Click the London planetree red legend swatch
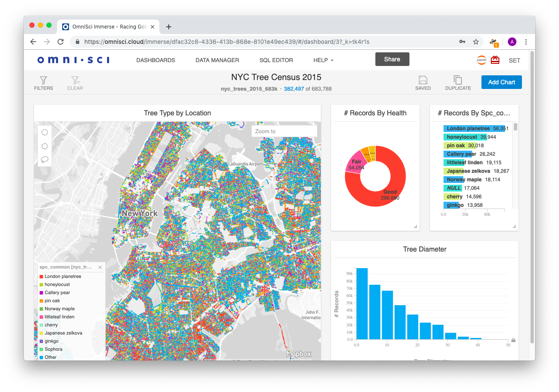559x392 pixels. point(41,277)
